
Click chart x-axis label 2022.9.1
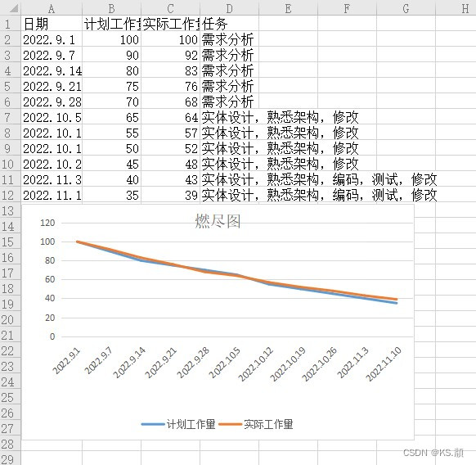tap(67, 361)
